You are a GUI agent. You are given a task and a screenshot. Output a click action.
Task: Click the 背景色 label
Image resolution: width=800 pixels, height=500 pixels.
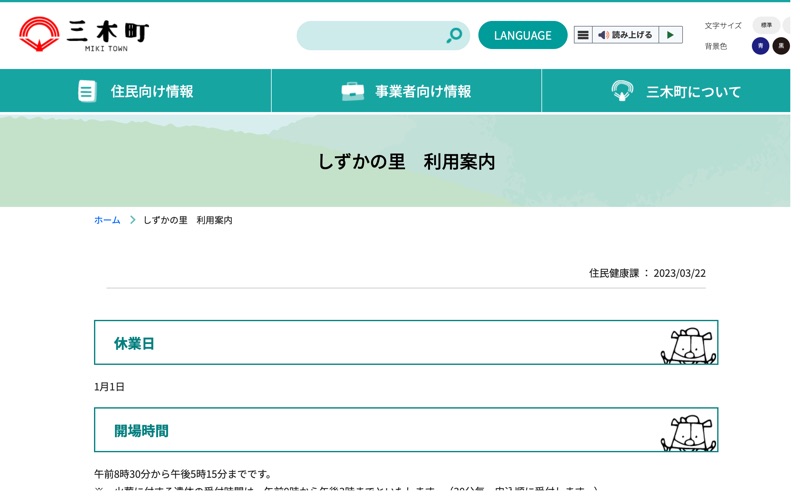pyautogui.click(x=716, y=46)
